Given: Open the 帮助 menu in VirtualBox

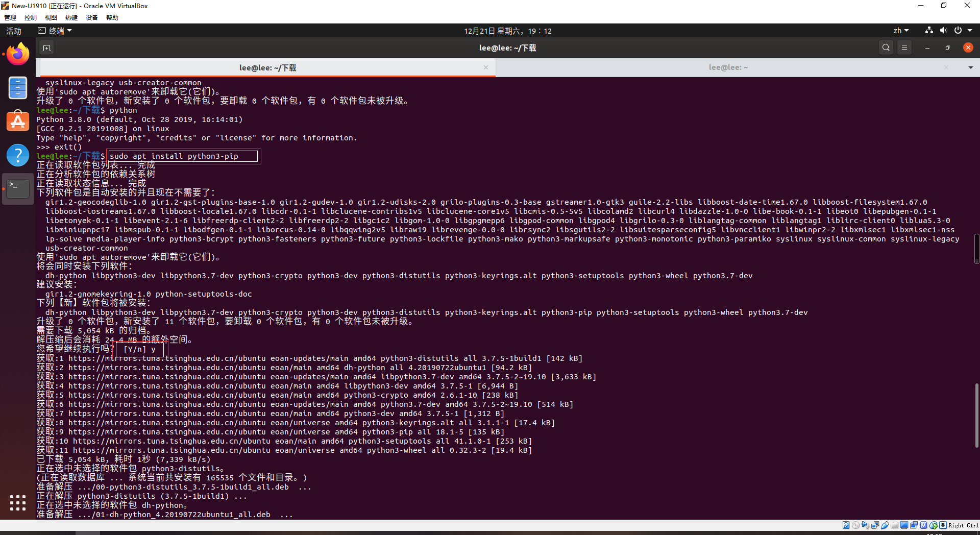Looking at the screenshot, I should pos(112,17).
